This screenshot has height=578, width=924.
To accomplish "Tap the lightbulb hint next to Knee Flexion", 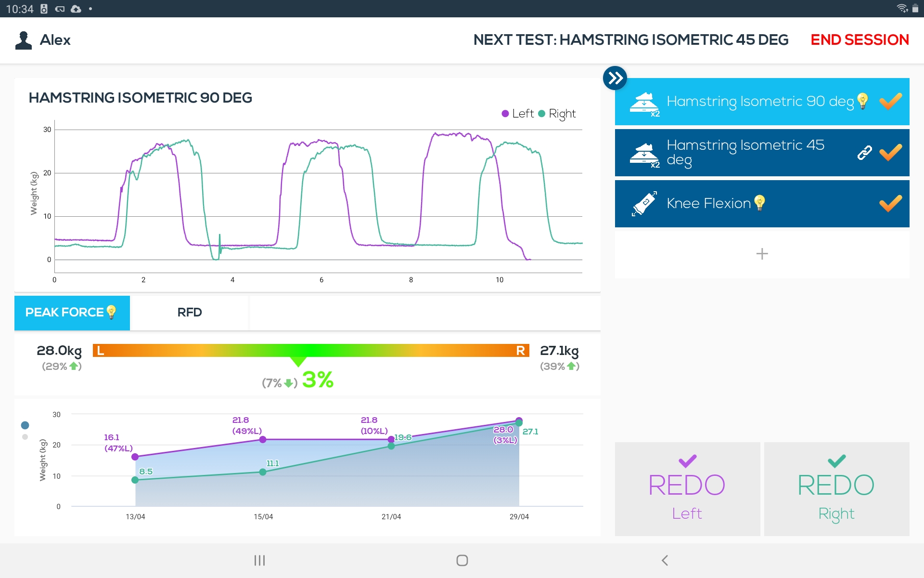I will click(x=759, y=203).
